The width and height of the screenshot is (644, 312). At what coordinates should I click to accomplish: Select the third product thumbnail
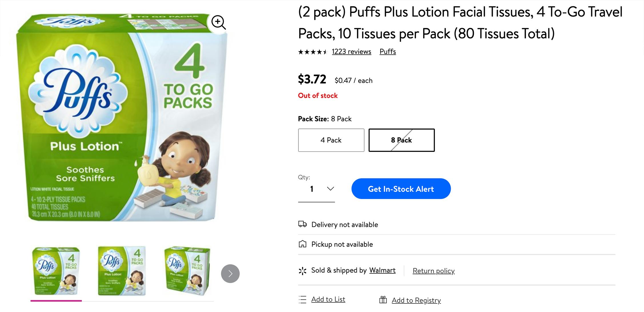tap(187, 271)
